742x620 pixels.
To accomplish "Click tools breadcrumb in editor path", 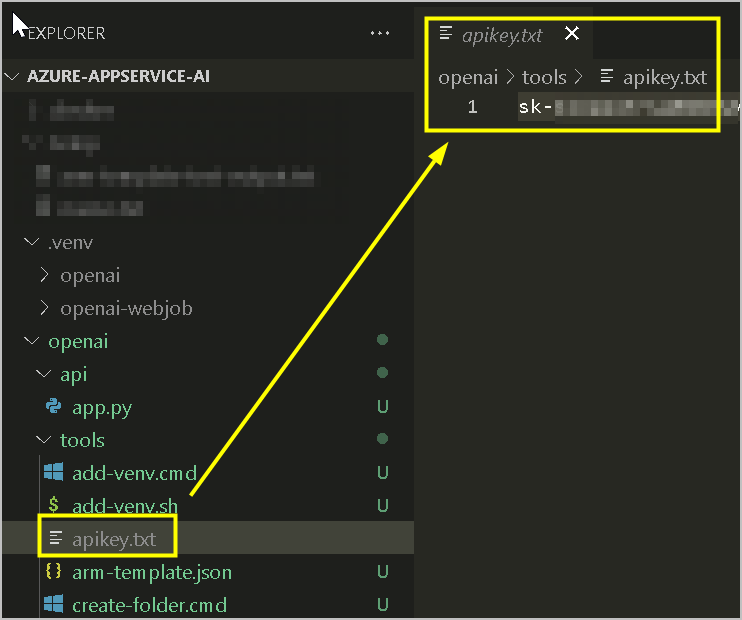I will coord(544,77).
